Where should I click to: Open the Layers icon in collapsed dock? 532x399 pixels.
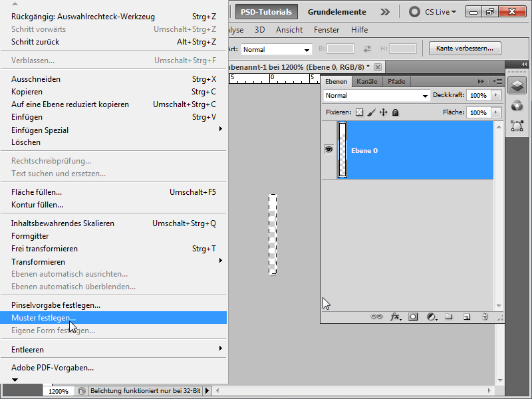[517, 86]
